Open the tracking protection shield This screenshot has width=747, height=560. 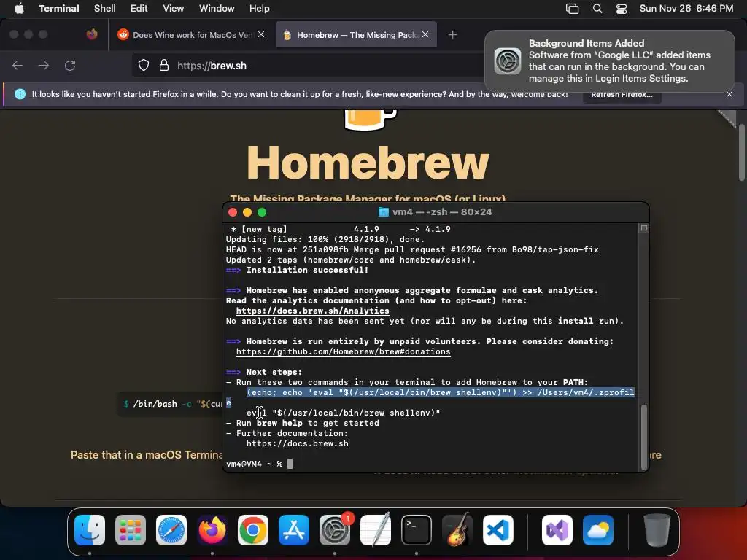coord(144,65)
